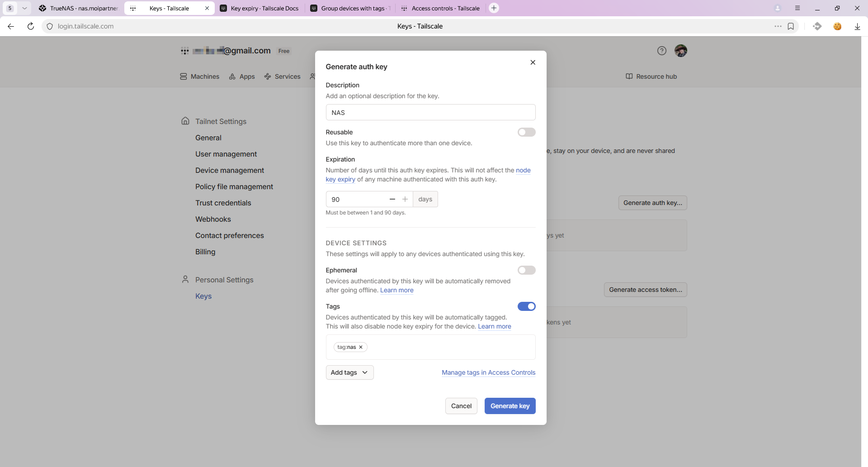Click the user profile avatar
This screenshot has height=467, width=868.
[680, 51]
